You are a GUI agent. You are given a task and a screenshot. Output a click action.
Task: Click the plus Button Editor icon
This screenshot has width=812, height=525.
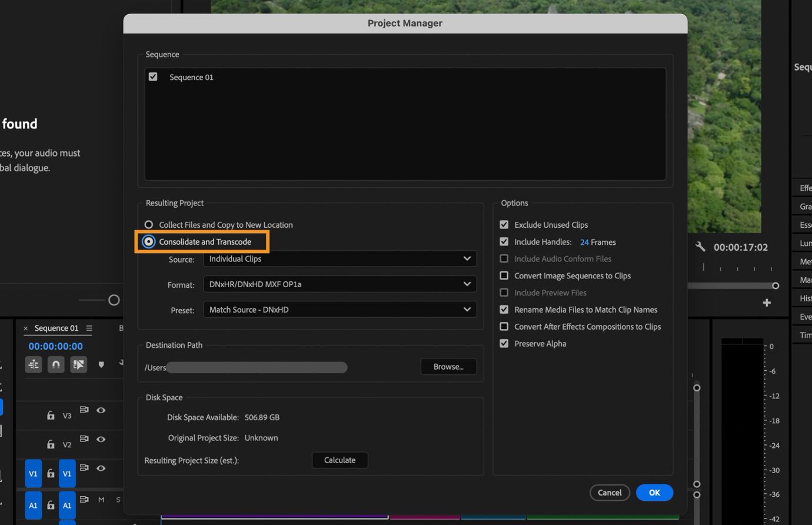(766, 303)
